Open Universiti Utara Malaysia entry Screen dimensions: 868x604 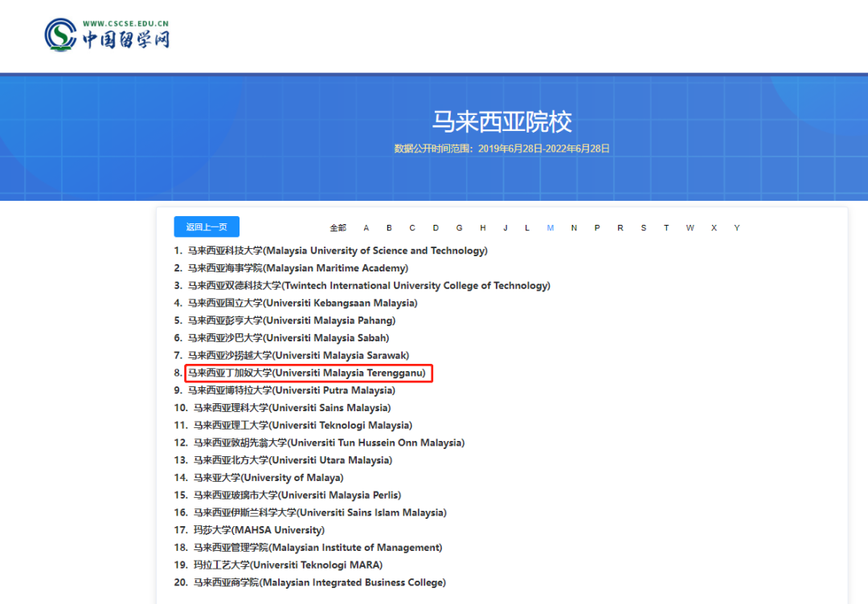[293, 460]
